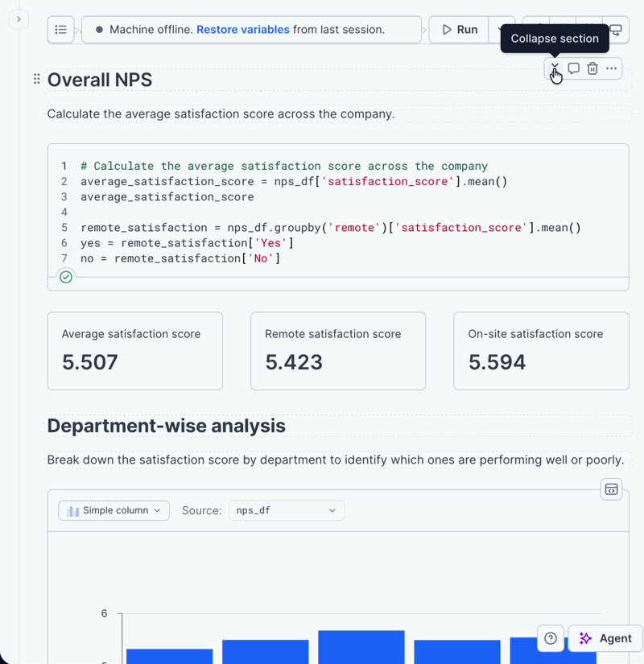Select the Remote satisfaction score card
Viewport: 644px width, 664px height.
[338, 351]
